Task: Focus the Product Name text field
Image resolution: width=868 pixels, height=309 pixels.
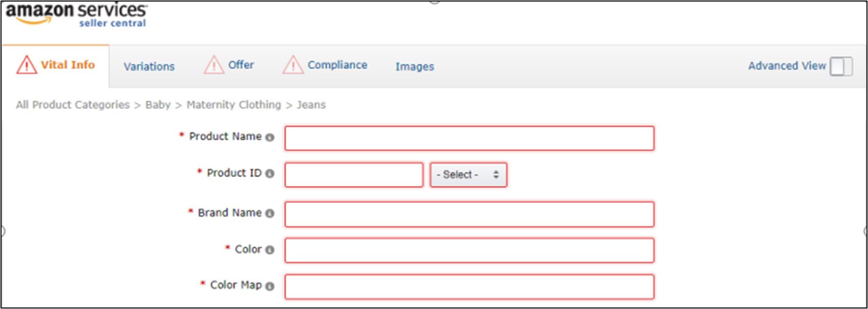Action: coord(469,139)
